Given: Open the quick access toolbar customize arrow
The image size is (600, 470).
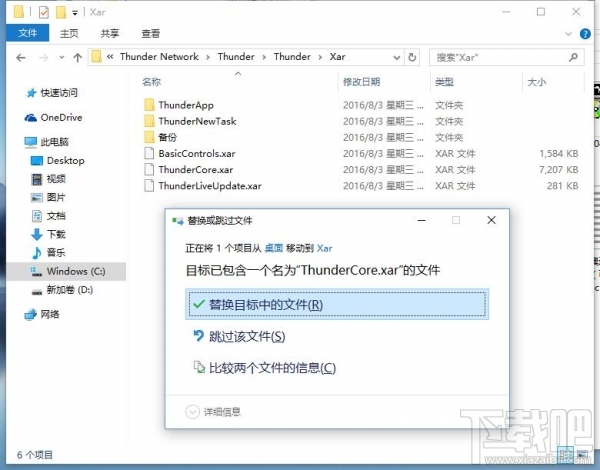Looking at the screenshot, I should click(x=75, y=13).
